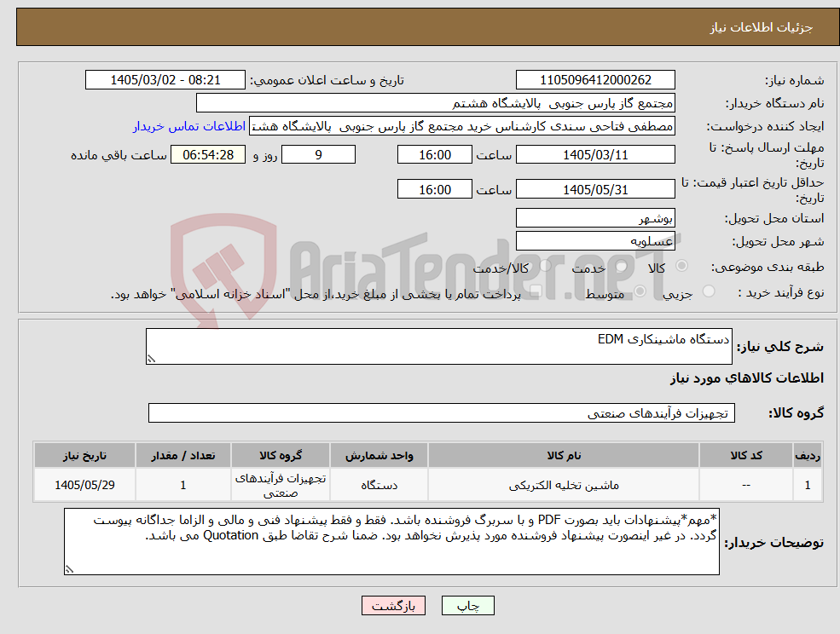Click the remaining days field showing 9
The width and height of the screenshot is (840, 634).
pyautogui.click(x=318, y=155)
